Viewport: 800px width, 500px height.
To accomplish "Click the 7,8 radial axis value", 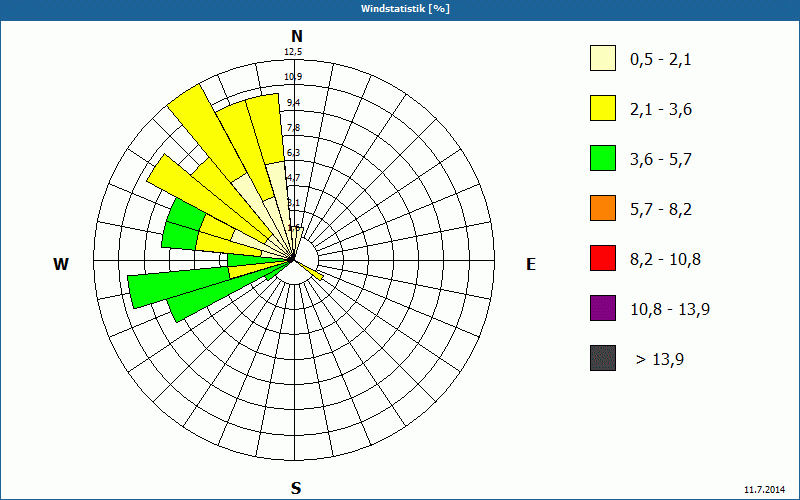I will 293,128.
